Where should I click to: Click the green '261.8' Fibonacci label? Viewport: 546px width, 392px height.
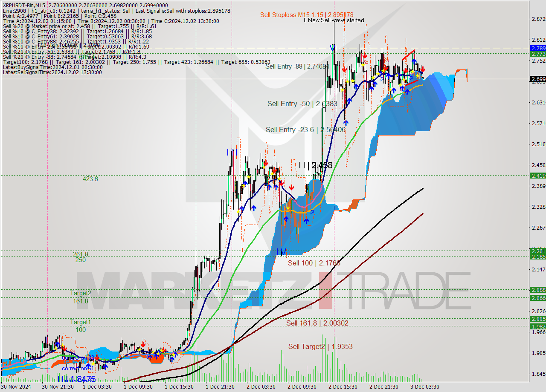click(x=81, y=254)
